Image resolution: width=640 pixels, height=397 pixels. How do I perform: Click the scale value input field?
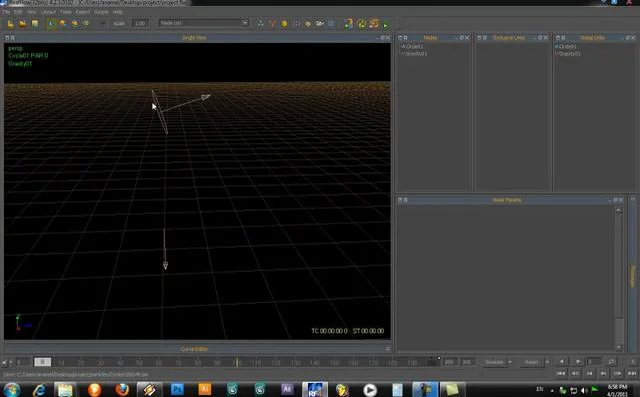(140, 23)
